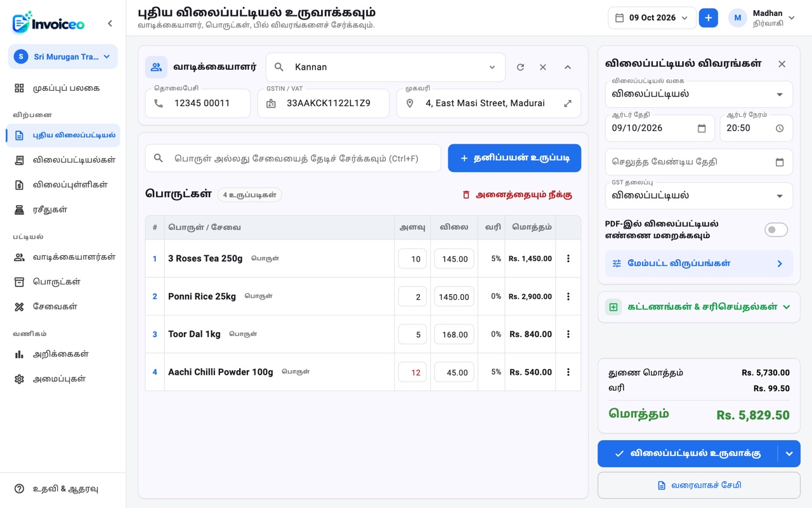Click the Invoiceo logo
This screenshot has width=812, height=508.
48,23
